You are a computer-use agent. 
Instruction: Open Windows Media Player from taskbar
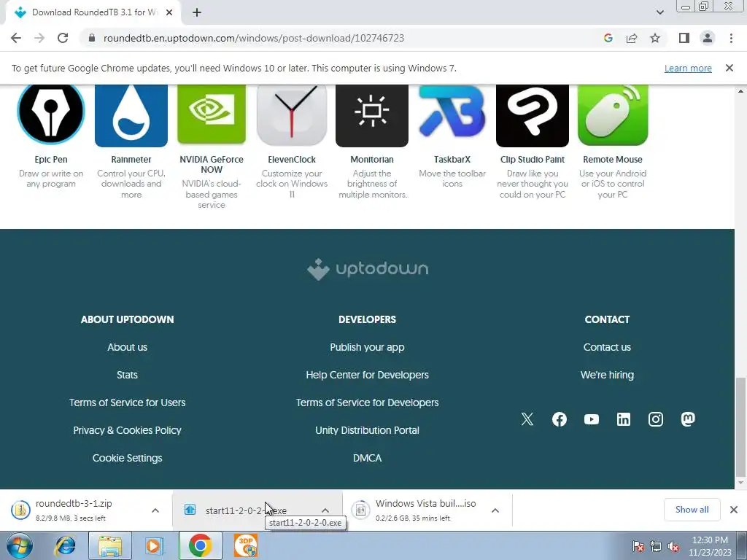(154, 545)
